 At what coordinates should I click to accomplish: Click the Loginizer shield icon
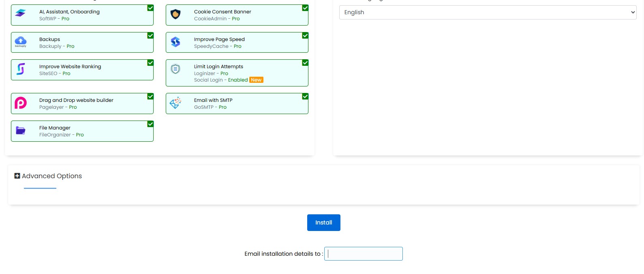[x=175, y=69]
